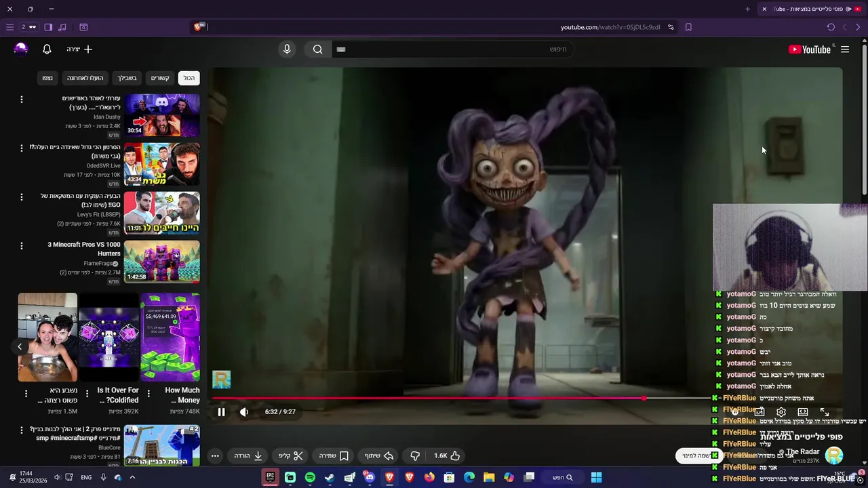This screenshot has height=488, width=868.
Task: Click the youtube.com address bar URL
Action: tap(610, 27)
